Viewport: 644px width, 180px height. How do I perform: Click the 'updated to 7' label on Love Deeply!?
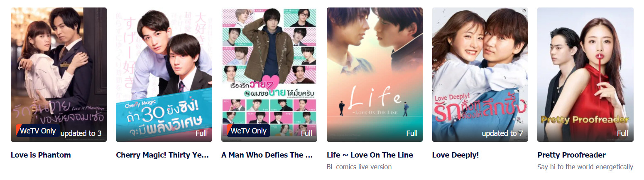502,133
